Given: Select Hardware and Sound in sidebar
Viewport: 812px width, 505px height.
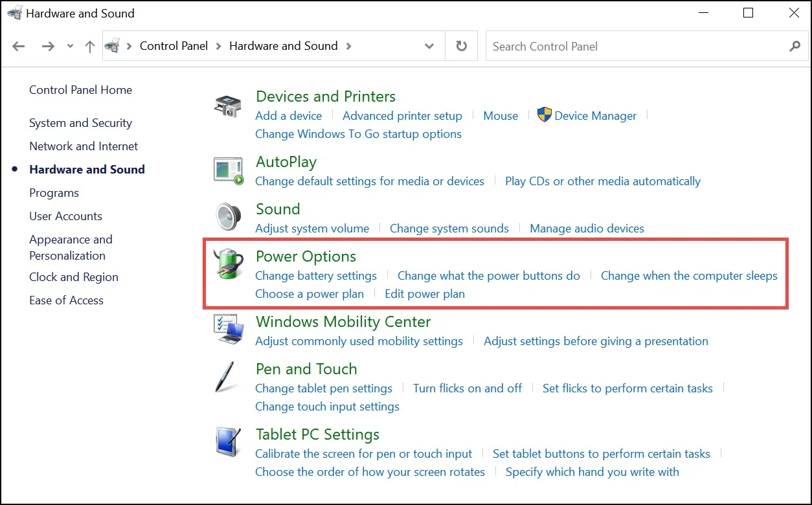Looking at the screenshot, I should [x=87, y=170].
